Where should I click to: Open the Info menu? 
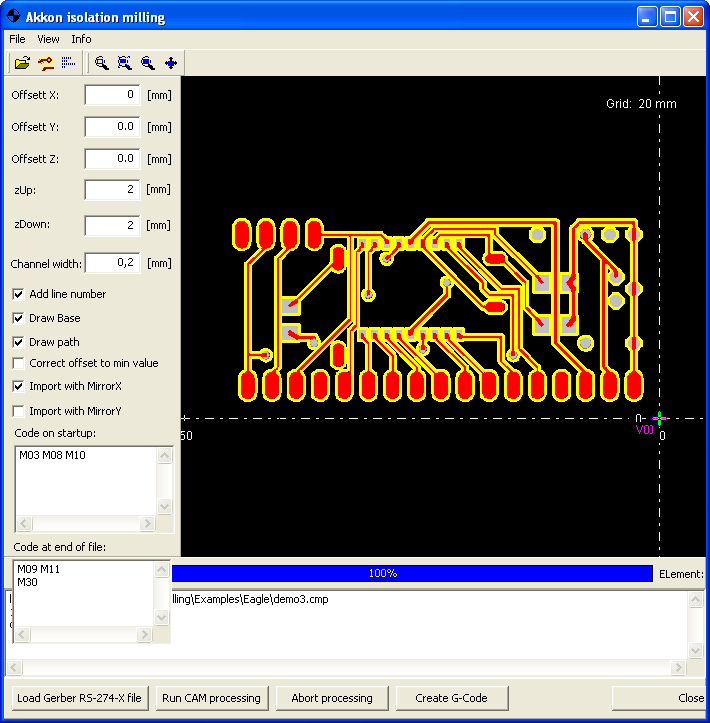click(81, 39)
